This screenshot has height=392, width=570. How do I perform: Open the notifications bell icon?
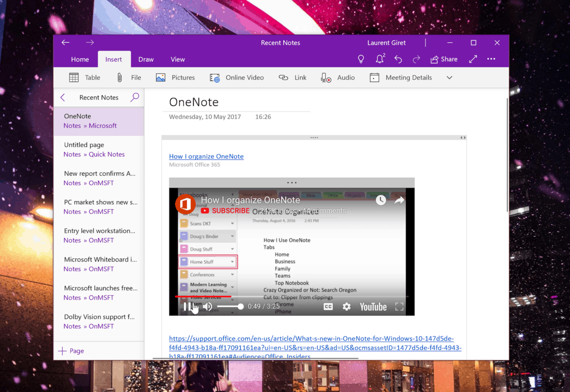[380, 59]
